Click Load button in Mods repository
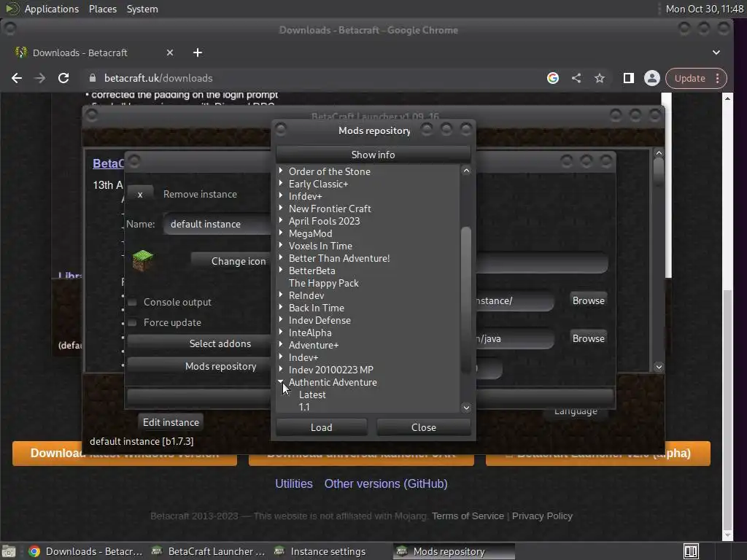This screenshot has width=747, height=560. coord(322,427)
